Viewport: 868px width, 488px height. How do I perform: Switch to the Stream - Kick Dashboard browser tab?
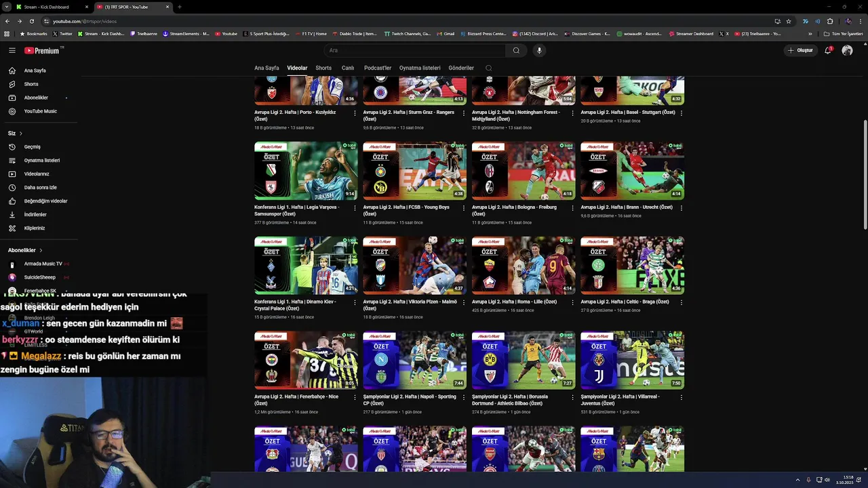click(52, 7)
